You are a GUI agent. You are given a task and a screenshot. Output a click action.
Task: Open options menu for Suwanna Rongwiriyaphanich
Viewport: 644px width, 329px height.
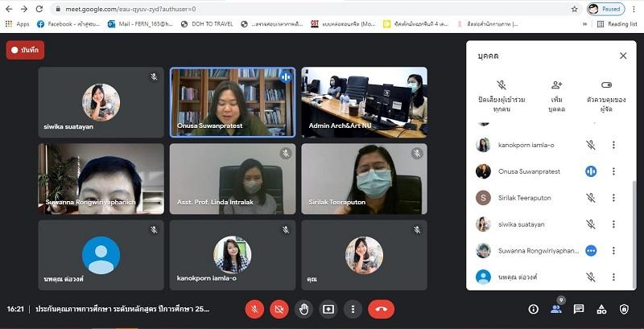point(613,250)
